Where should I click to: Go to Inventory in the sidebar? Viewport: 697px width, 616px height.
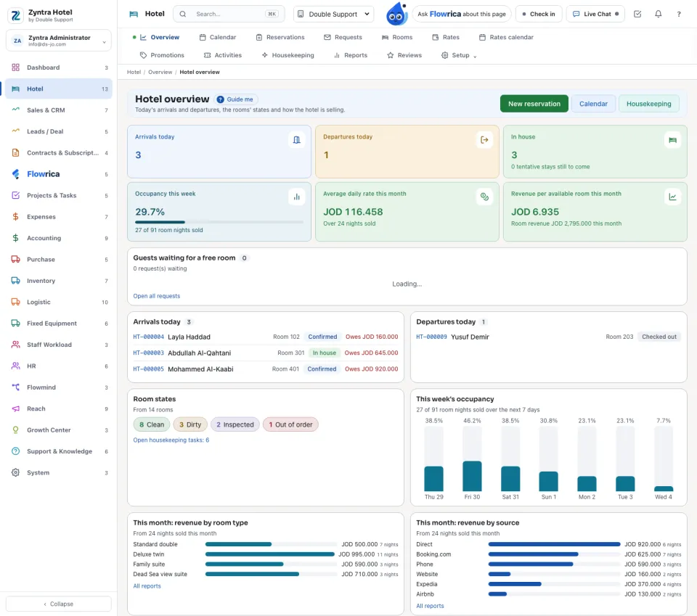point(59,281)
